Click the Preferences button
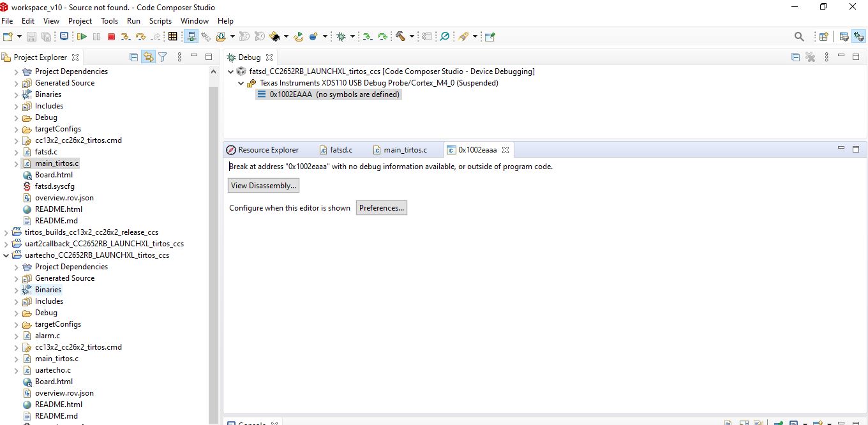The height and width of the screenshot is (425, 868). tap(381, 208)
